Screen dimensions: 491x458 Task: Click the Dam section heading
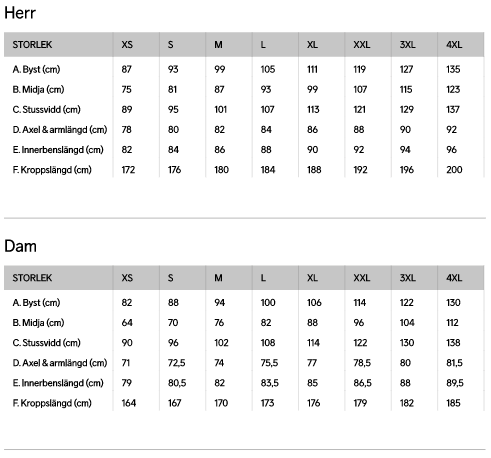pos(20,246)
